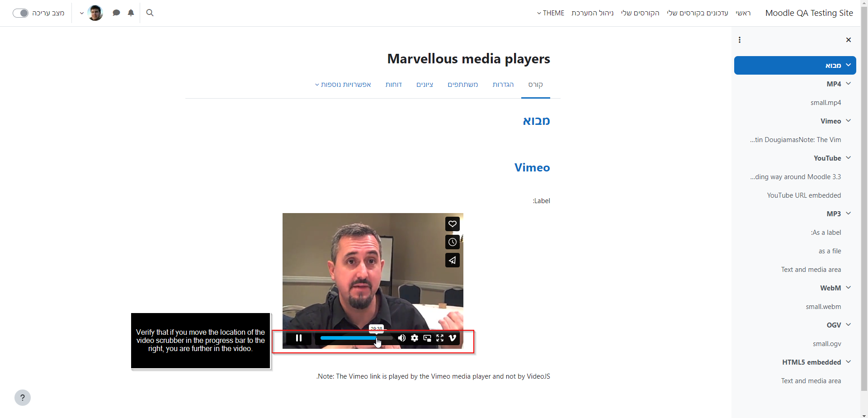Open the אפשרויות נוספות dropdown tab
The width and height of the screenshot is (868, 418).
coord(343,85)
